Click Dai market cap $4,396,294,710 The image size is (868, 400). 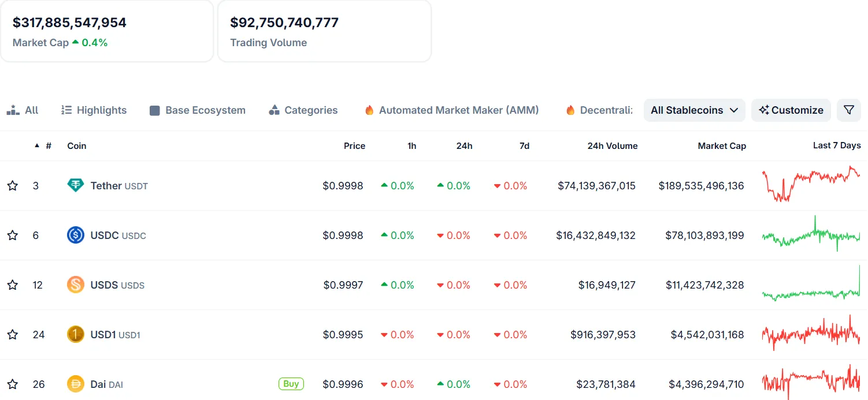pyautogui.click(x=706, y=384)
